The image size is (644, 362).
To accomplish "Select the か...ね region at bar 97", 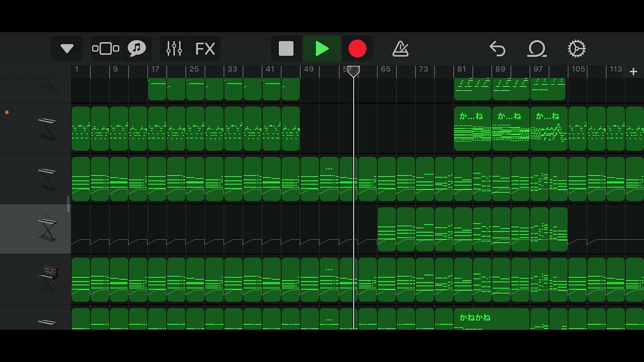I will 549,128.
